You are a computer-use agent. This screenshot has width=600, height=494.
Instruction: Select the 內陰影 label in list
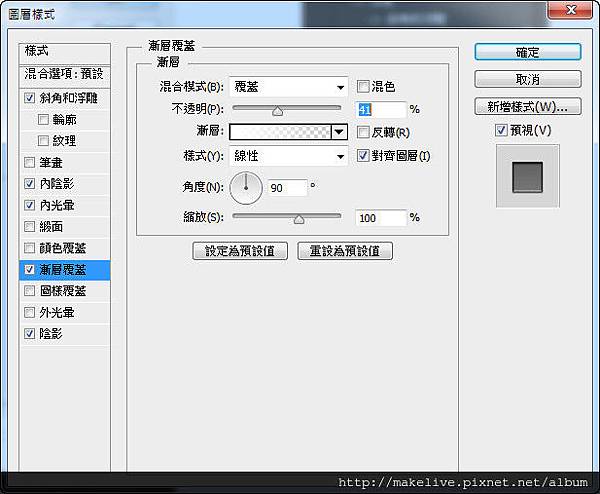(x=57, y=184)
